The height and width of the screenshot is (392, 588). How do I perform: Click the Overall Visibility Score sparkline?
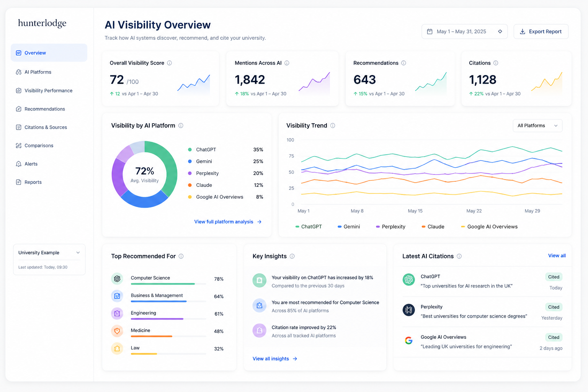194,84
